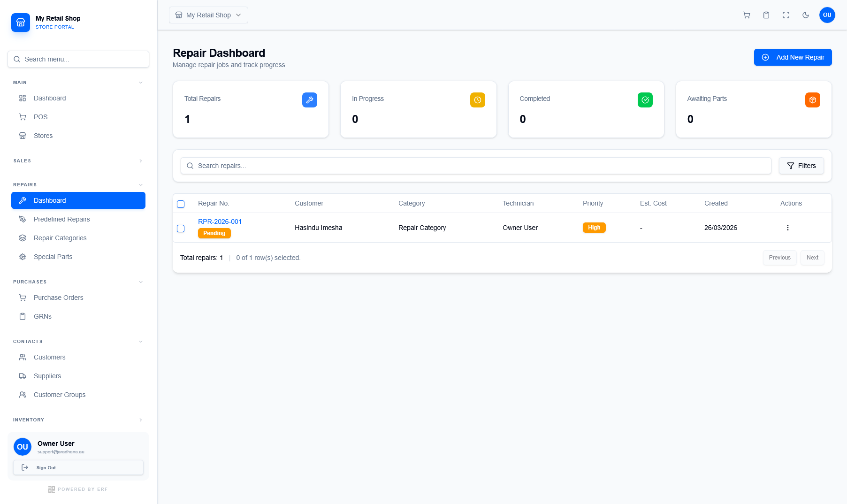Open repair RPR-2026-001 link
The width and height of the screenshot is (847, 504).
[x=220, y=221]
